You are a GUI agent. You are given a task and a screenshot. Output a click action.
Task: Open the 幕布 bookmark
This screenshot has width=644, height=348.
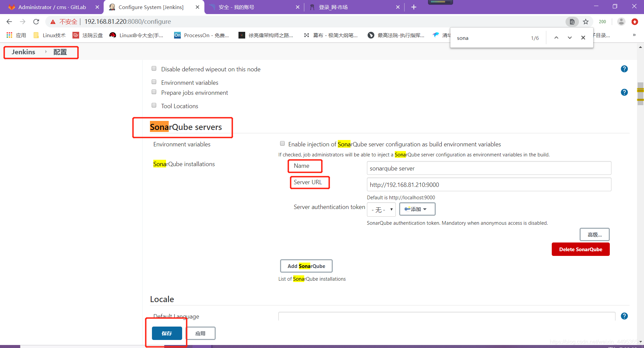[x=331, y=35]
